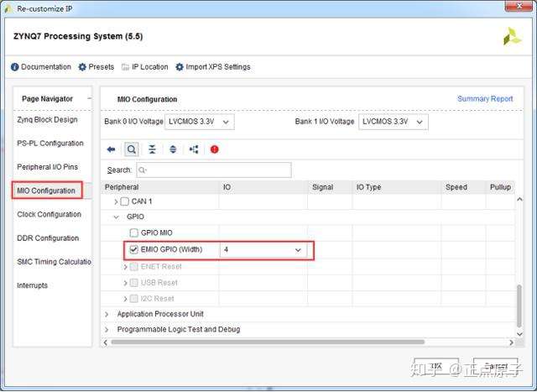Select MIO Configuration in Page Navigator
This screenshot has height=392, width=537.
pyautogui.click(x=47, y=191)
